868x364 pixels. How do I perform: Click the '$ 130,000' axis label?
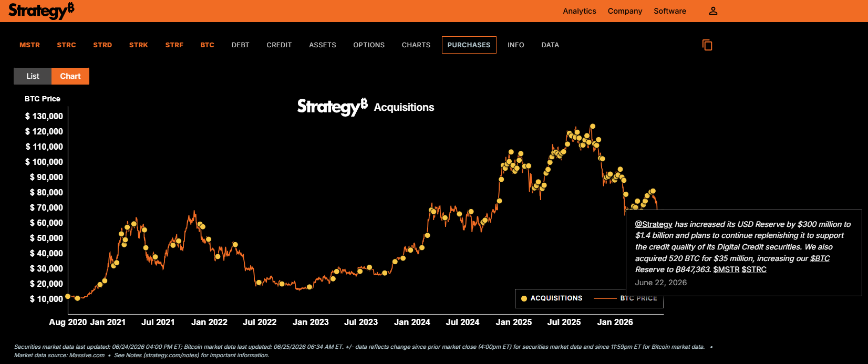(44, 116)
